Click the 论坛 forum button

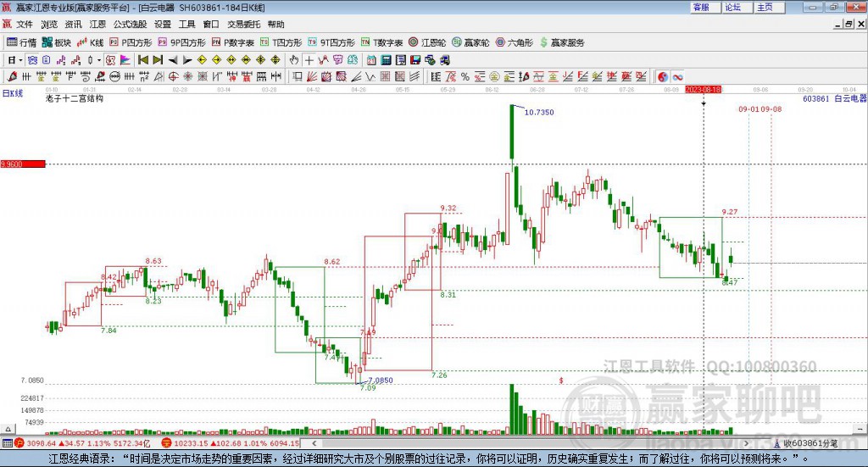737,7
